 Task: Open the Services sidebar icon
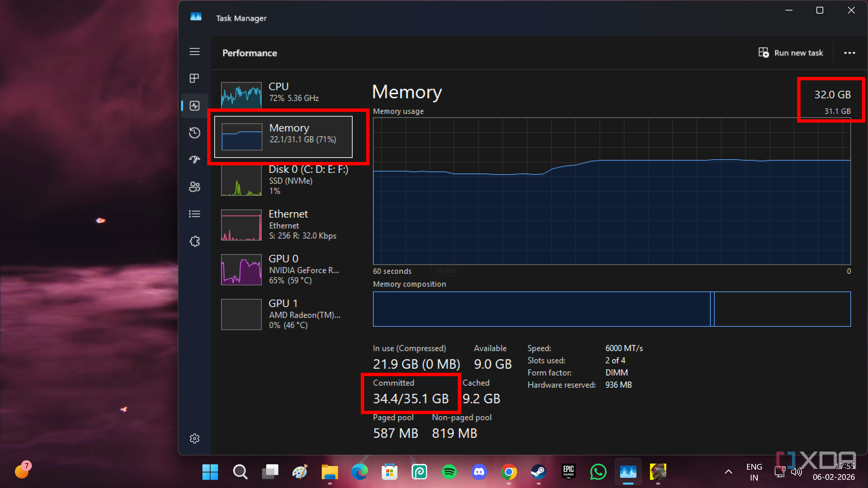tap(194, 241)
